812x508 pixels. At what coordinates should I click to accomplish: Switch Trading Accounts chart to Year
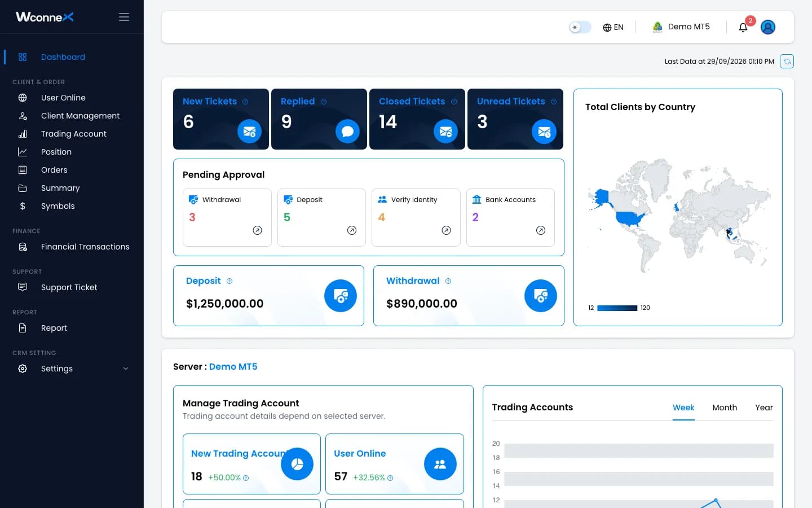click(764, 408)
